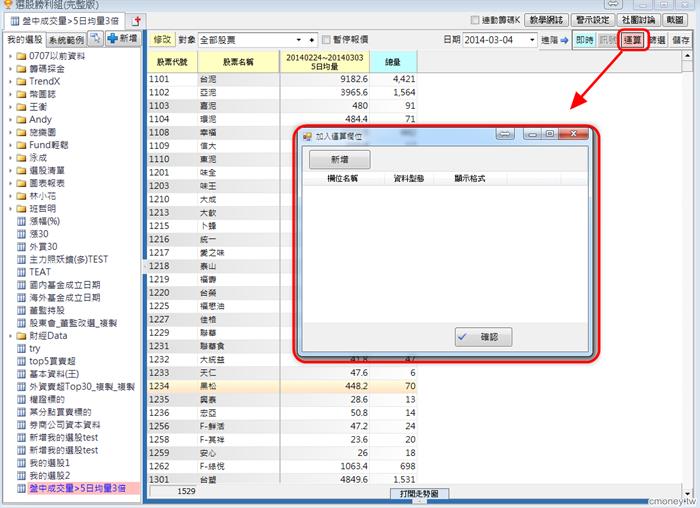The width and height of the screenshot is (700, 508).
Task: Click the 新增 button in the dialog
Action: click(x=340, y=159)
